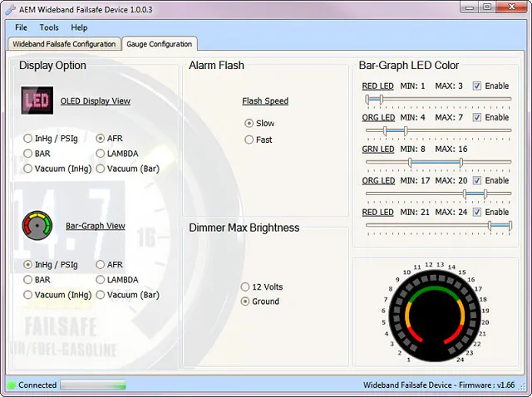Select Vacuum (Bar) under Bar-Graph View
532x397 pixels.
click(x=101, y=295)
